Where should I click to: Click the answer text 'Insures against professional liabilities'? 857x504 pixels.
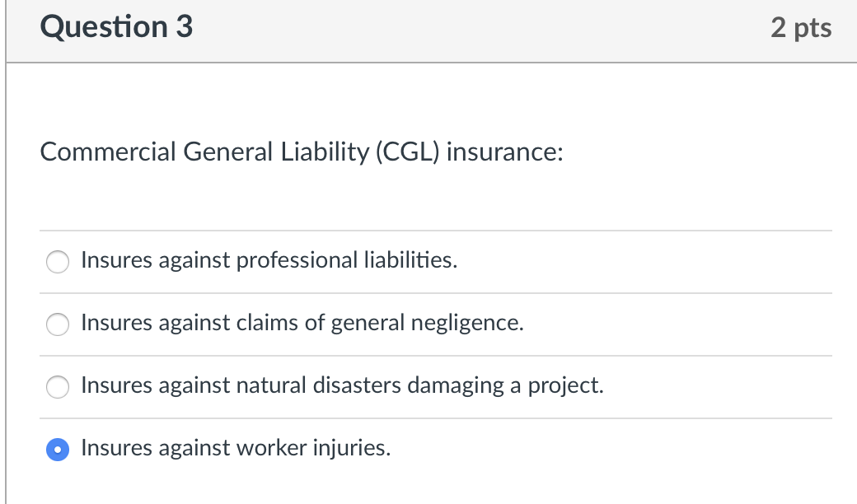point(269,260)
